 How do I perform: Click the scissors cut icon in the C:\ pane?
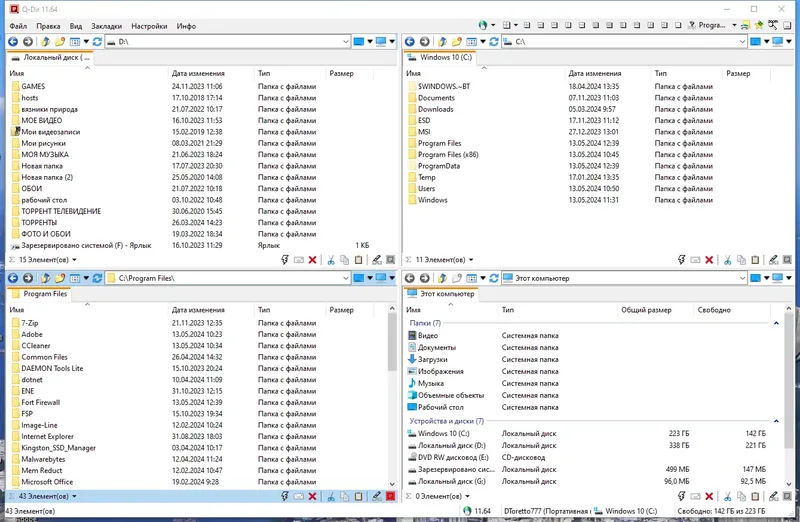pyautogui.click(x=728, y=260)
